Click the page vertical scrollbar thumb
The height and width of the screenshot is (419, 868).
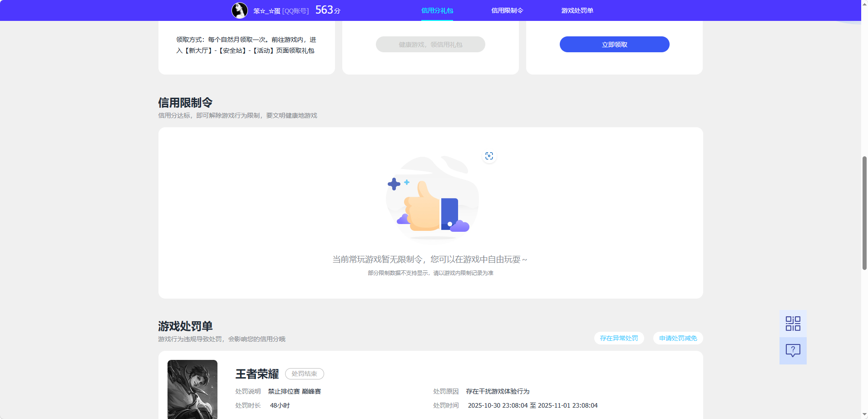(x=864, y=213)
